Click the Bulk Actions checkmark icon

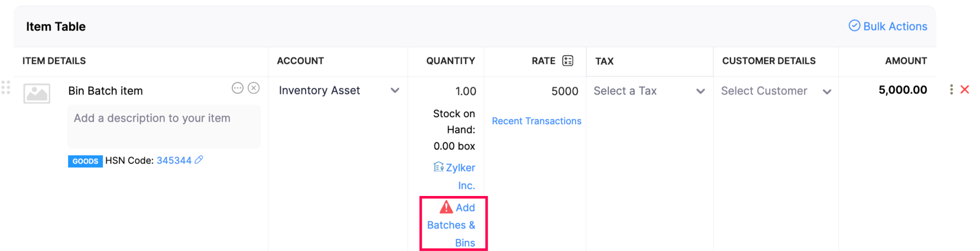pyautogui.click(x=854, y=26)
